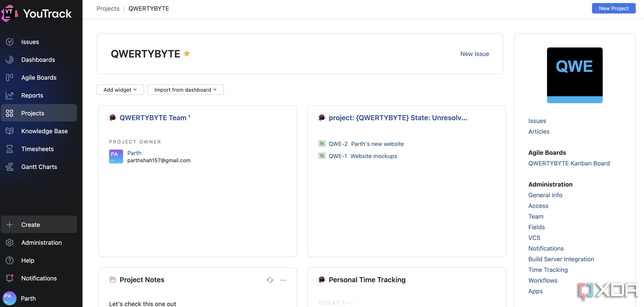This screenshot has height=307, width=644.
Task: Select Agile Boards in the sidebar menu
Action: click(x=39, y=77)
